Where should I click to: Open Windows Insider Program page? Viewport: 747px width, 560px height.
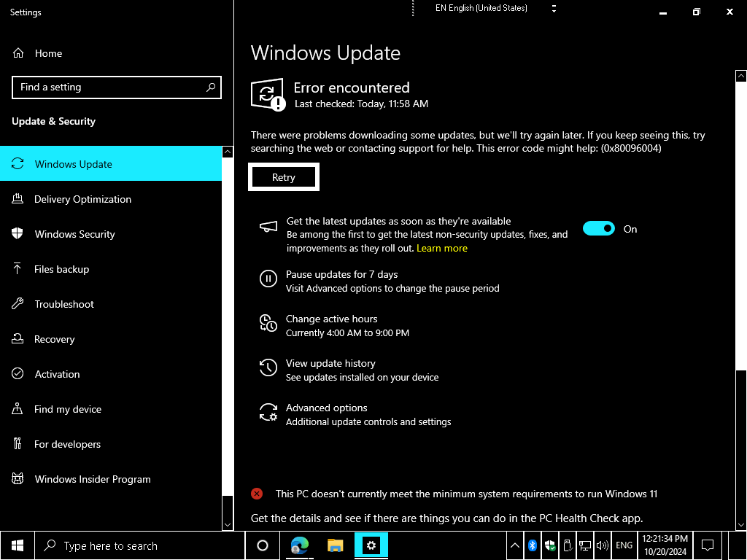(x=111, y=479)
